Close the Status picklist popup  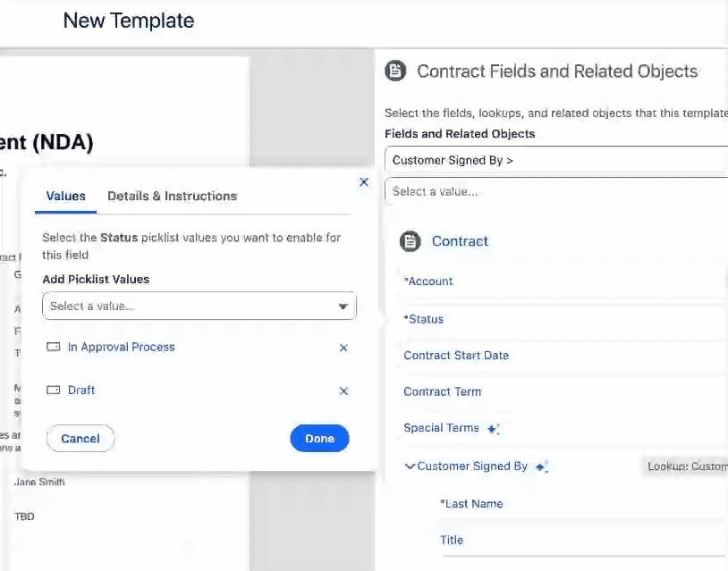tap(363, 182)
